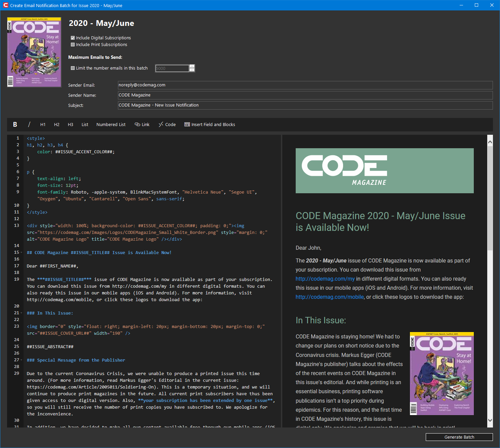Screen dimensions: 500x448
Task: Minimize the Create Email Notification Batch window
Action: tap(461, 5)
